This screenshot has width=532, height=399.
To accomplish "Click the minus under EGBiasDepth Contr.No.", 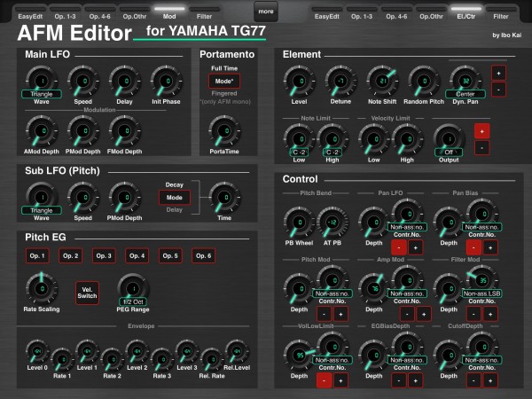I will point(399,380).
